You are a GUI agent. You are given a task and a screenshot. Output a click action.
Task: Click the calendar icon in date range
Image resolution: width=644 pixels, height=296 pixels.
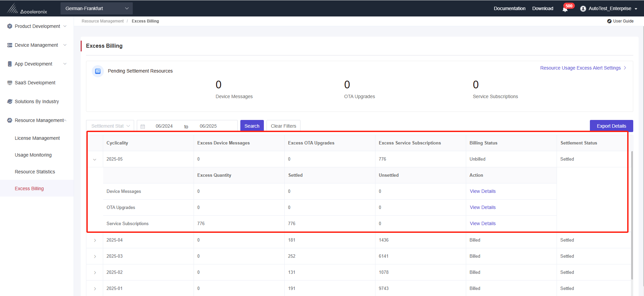coord(143,127)
